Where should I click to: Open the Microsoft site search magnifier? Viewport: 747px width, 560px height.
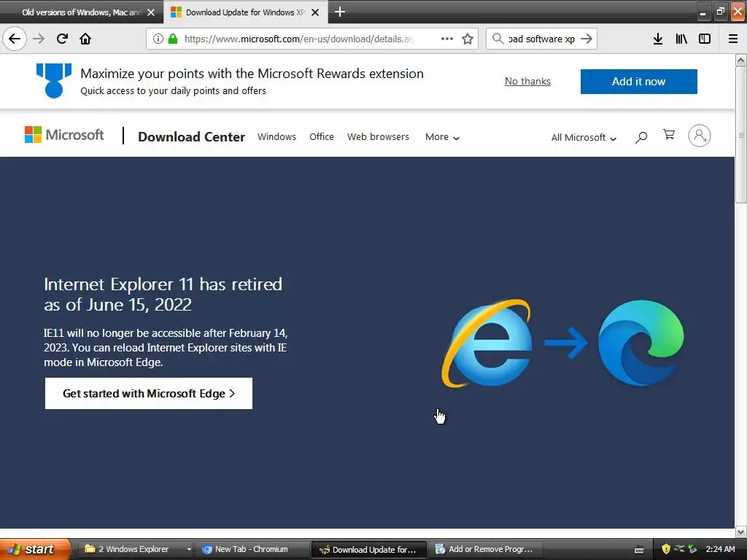point(641,137)
